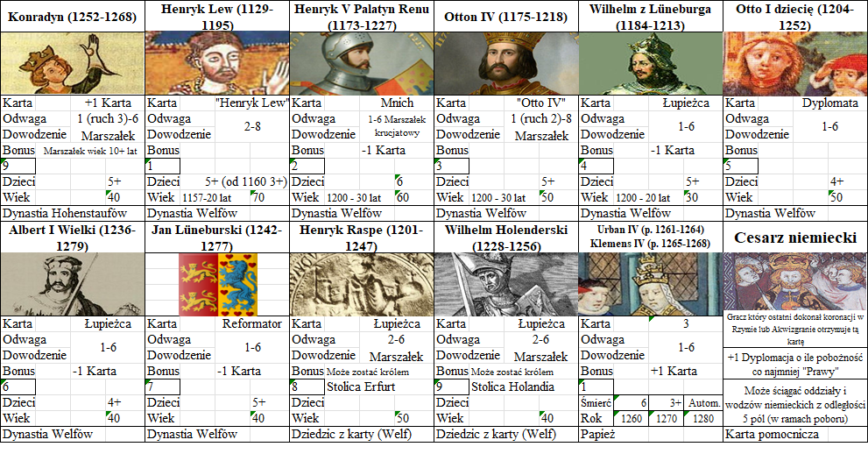
Task: Click the Albert I Wielki portrait
Action: [73, 284]
